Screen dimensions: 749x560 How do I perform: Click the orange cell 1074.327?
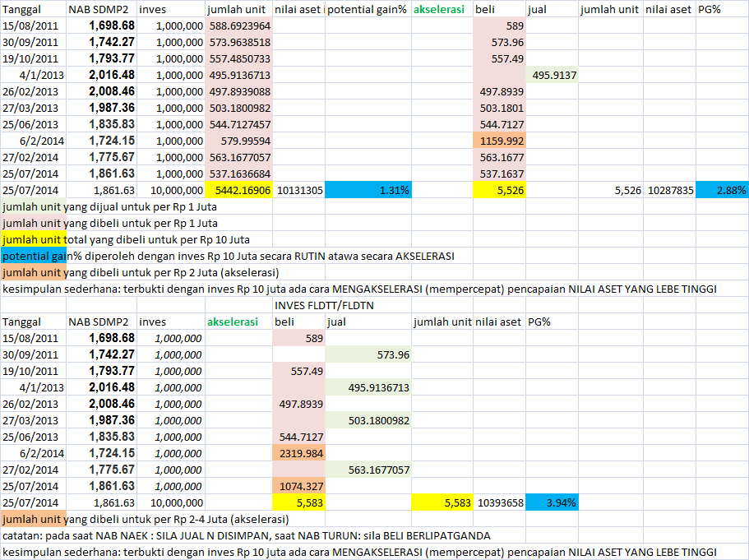tap(299, 487)
